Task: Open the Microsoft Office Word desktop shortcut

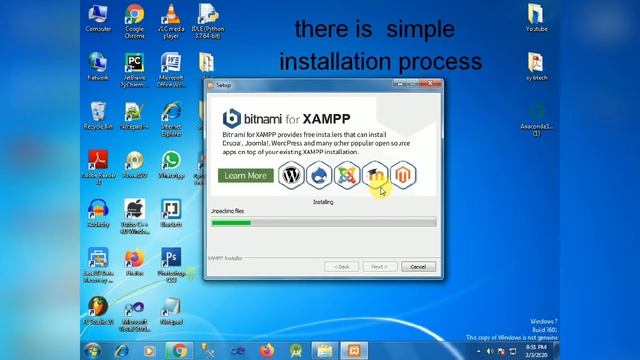Action: click(x=171, y=70)
